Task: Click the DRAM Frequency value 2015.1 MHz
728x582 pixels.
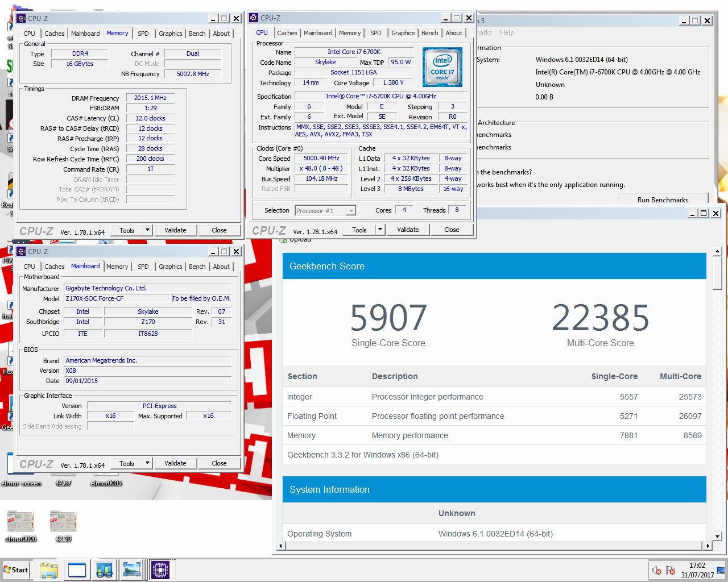Action: click(150, 98)
